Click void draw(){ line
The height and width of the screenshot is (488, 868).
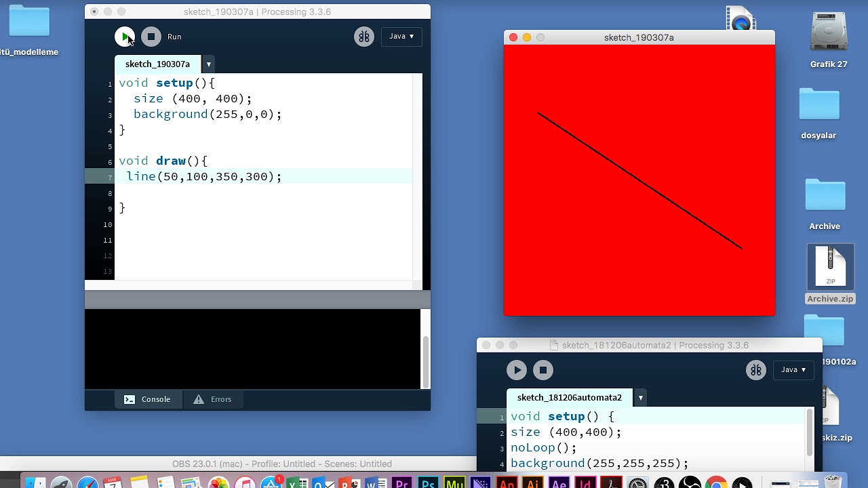(x=163, y=161)
